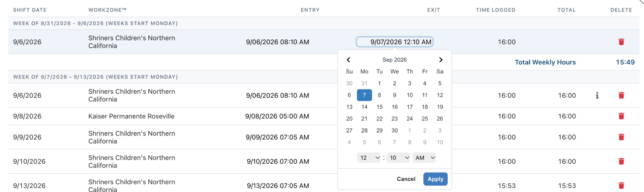The height and width of the screenshot is (192, 644).
Task: Pick August 31 in the calendar
Action: click(364, 83)
